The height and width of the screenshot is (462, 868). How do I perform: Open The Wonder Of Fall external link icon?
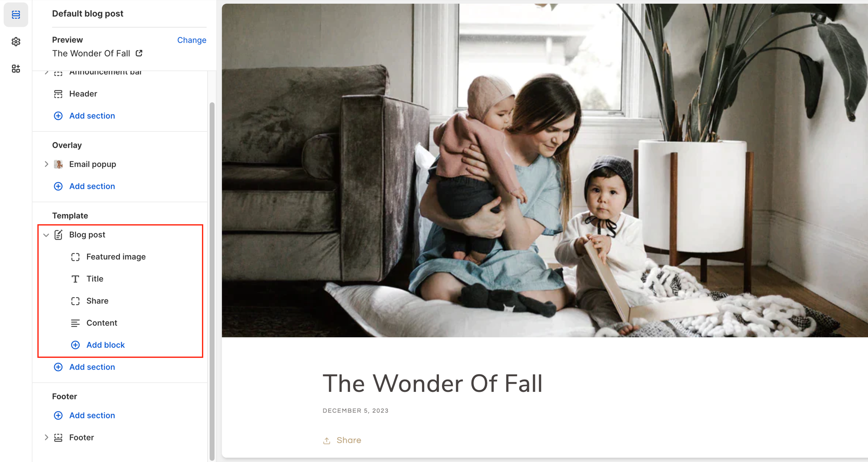(139, 53)
